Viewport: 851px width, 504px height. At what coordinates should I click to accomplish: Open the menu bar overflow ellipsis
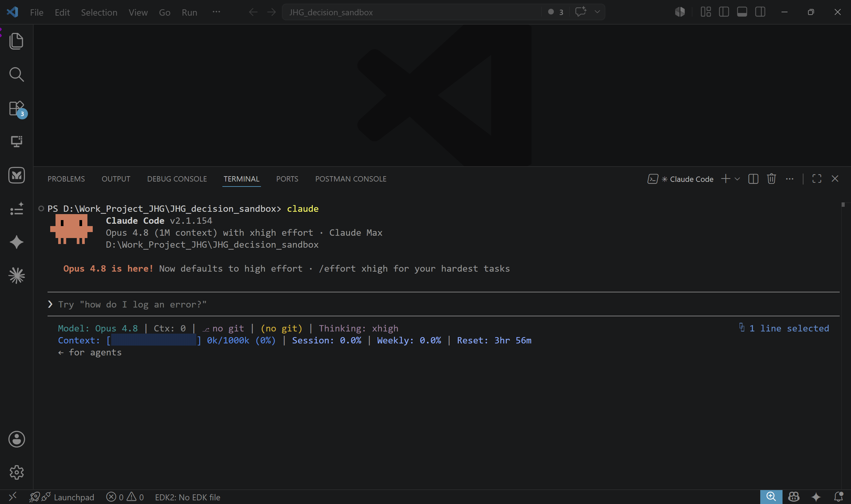(216, 12)
